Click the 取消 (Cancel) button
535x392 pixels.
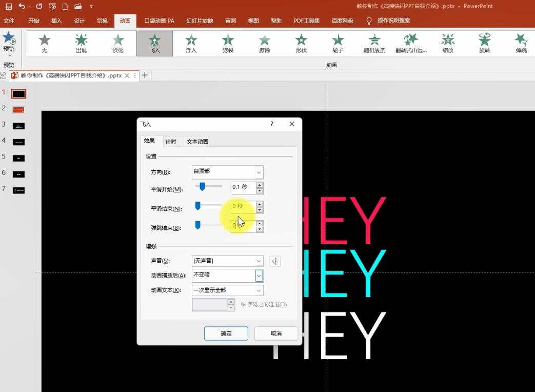[276, 333]
